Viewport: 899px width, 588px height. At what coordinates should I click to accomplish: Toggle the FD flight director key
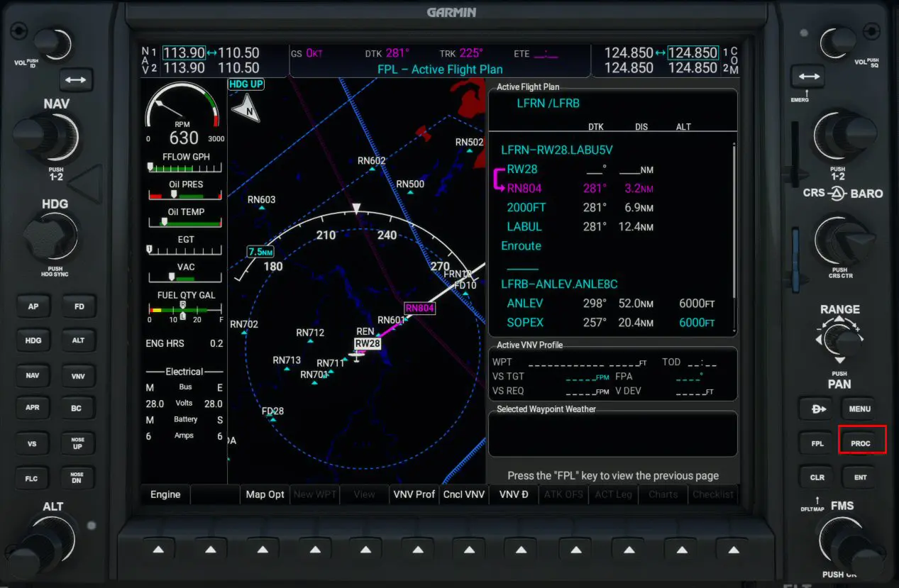coord(79,307)
